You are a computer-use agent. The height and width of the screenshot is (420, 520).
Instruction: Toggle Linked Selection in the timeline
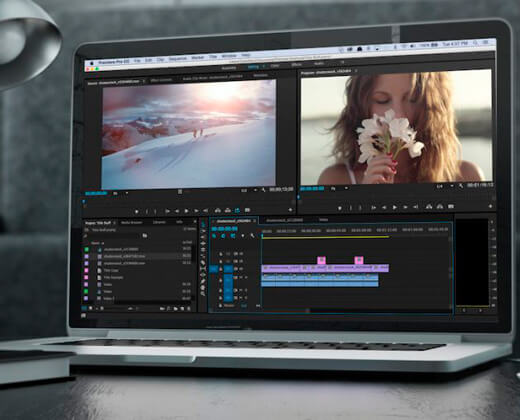click(233, 236)
